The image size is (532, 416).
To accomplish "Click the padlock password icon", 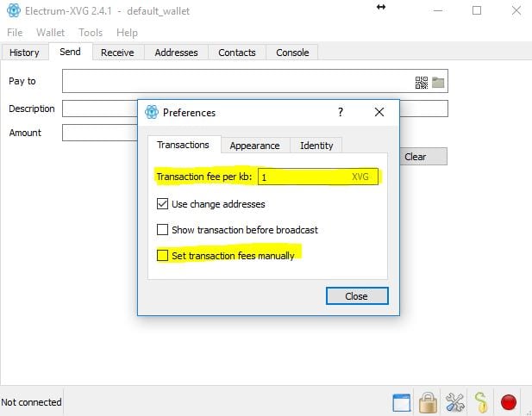I will tap(428, 402).
